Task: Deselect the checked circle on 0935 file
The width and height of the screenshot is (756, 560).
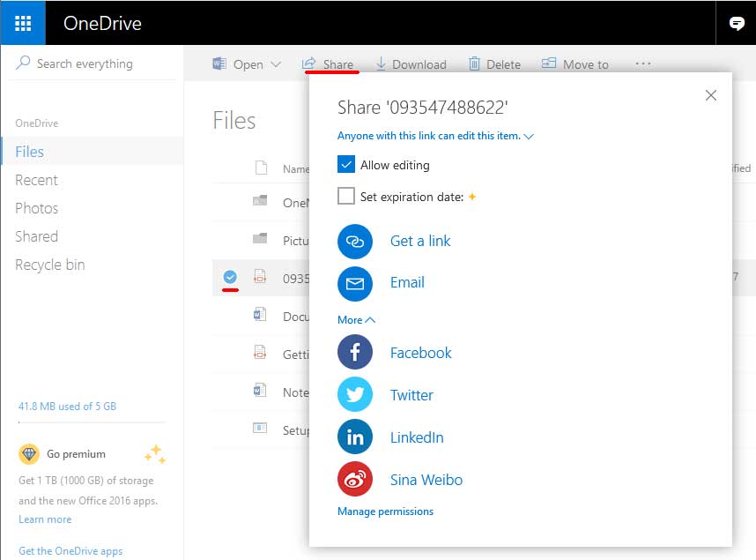Action: pyautogui.click(x=230, y=277)
